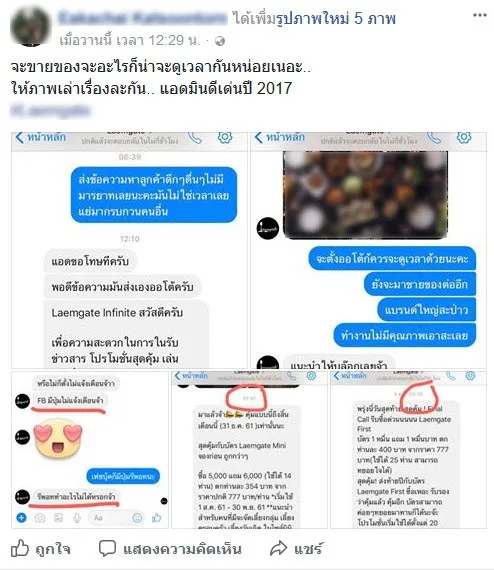The image size is (494, 570).
Task: Open the three-dot post options menu
Action: click(x=479, y=15)
